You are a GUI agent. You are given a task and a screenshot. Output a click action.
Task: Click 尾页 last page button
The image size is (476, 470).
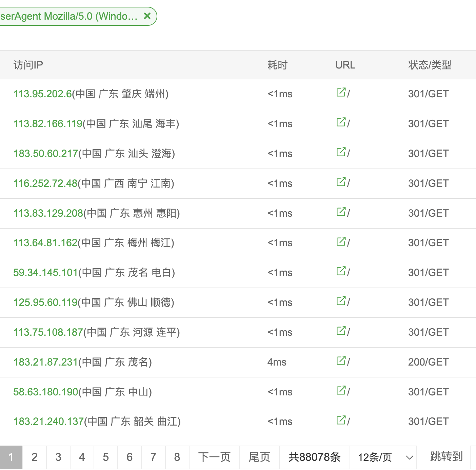click(x=259, y=457)
